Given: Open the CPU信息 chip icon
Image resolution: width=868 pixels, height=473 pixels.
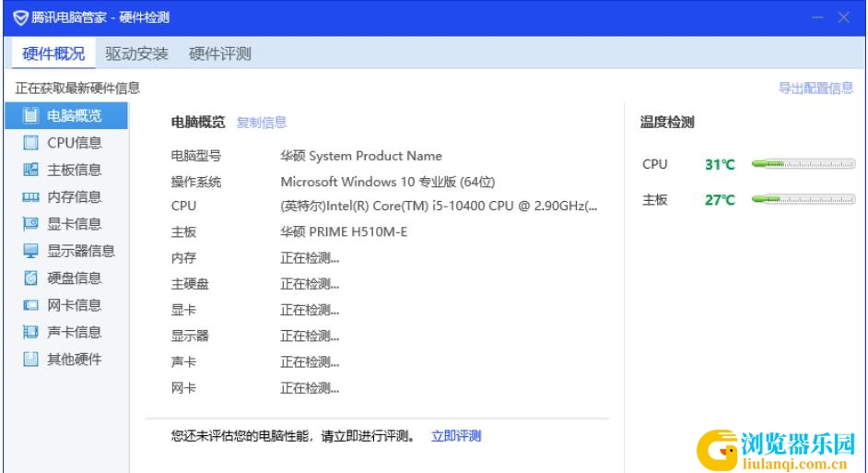Looking at the screenshot, I should 30,142.
